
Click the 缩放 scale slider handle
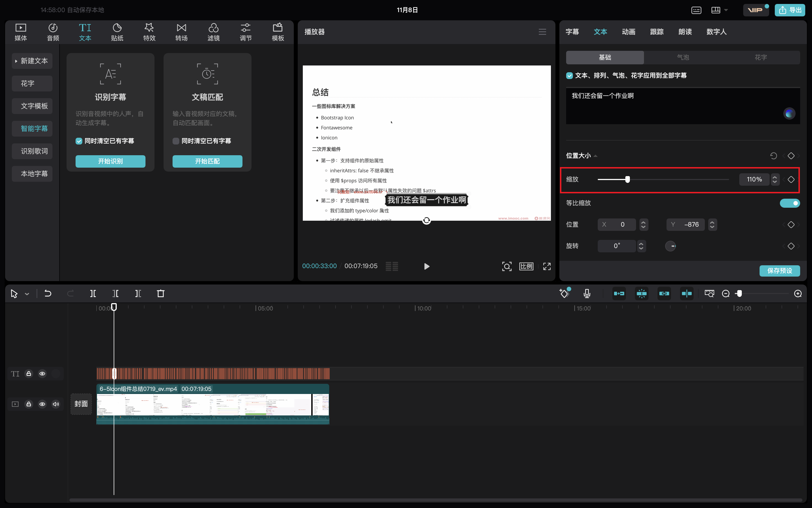click(627, 179)
